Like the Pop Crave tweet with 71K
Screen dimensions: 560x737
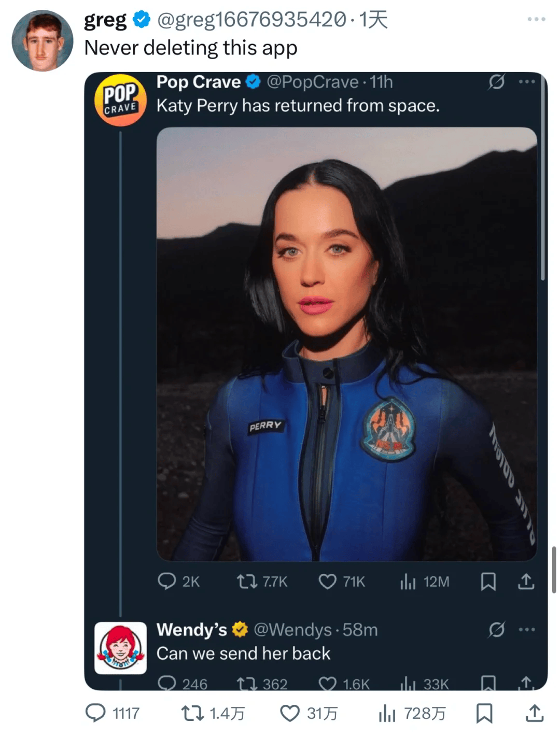point(327,582)
